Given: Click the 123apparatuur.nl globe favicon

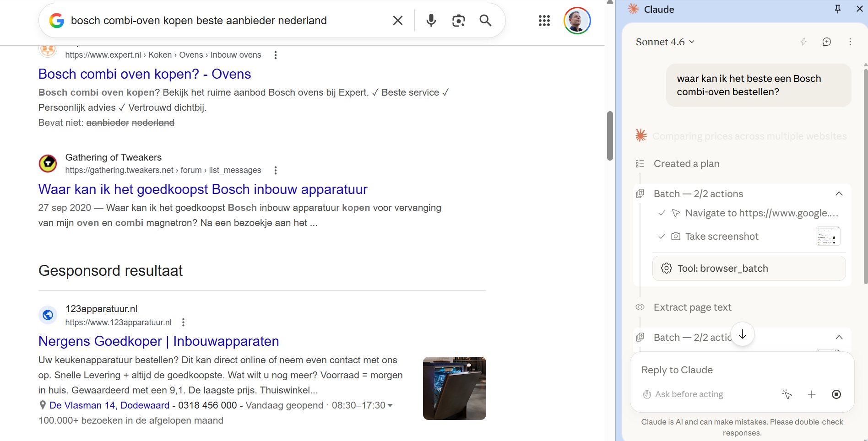Looking at the screenshot, I should 48,315.
